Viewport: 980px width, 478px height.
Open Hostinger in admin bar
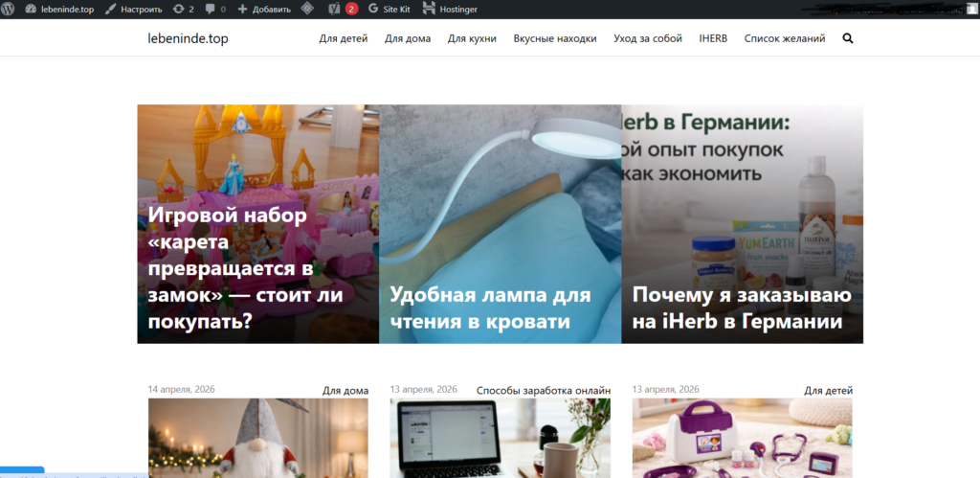pos(451,10)
